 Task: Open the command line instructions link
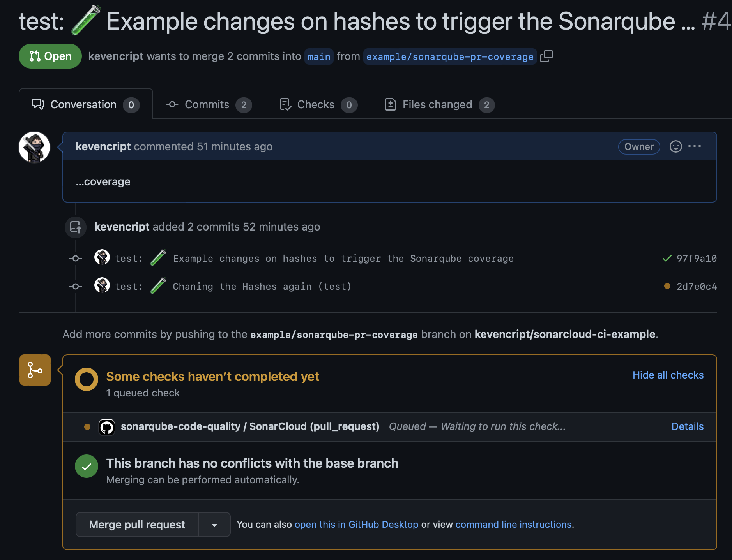[x=513, y=525]
